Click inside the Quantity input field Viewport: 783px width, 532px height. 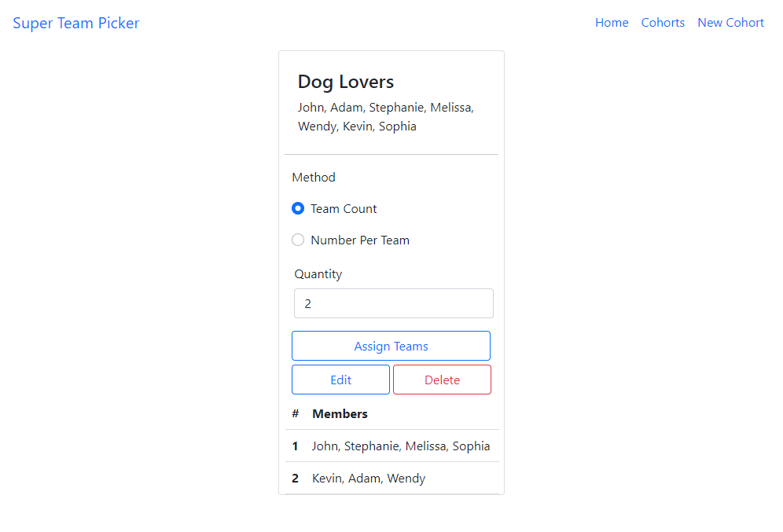point(393,303)
